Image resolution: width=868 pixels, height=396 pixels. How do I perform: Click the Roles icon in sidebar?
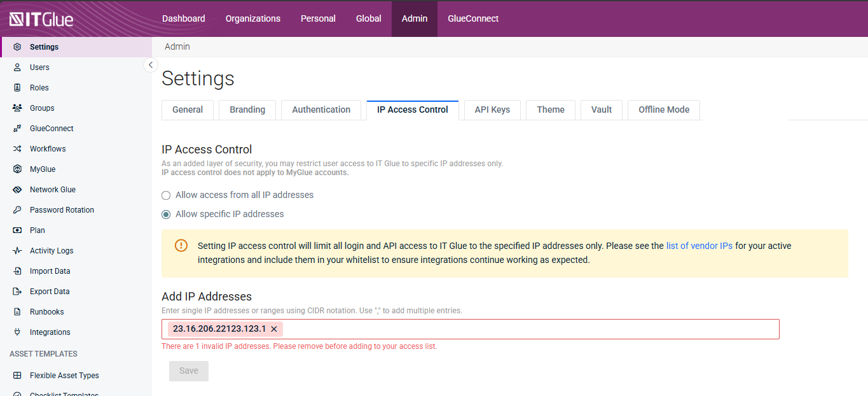coord(17,88)
